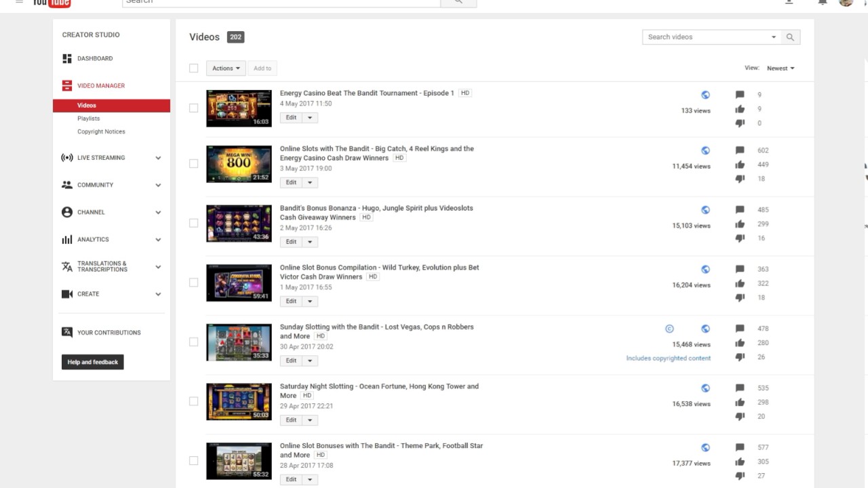
Task: Open Edit arrow menu for Beat The Bandit Tournament
Action: (310, 117)
